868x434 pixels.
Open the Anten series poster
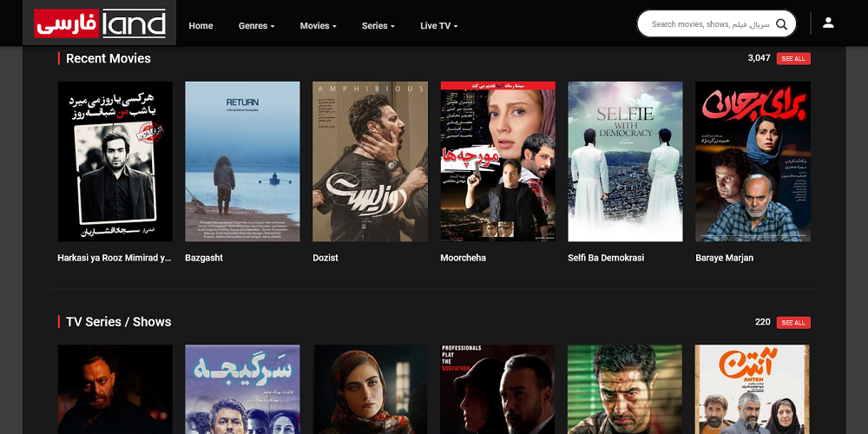[753, 390]
